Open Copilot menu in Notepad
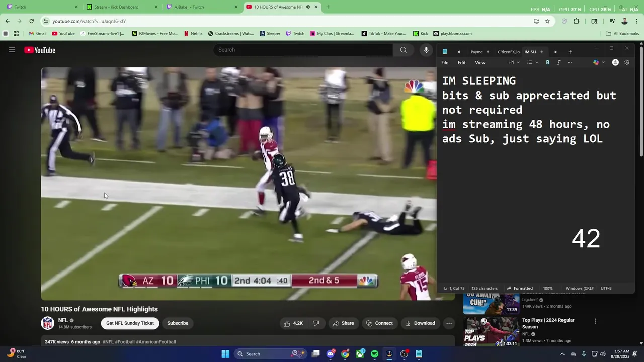644x362 pixels. [598, 62]
